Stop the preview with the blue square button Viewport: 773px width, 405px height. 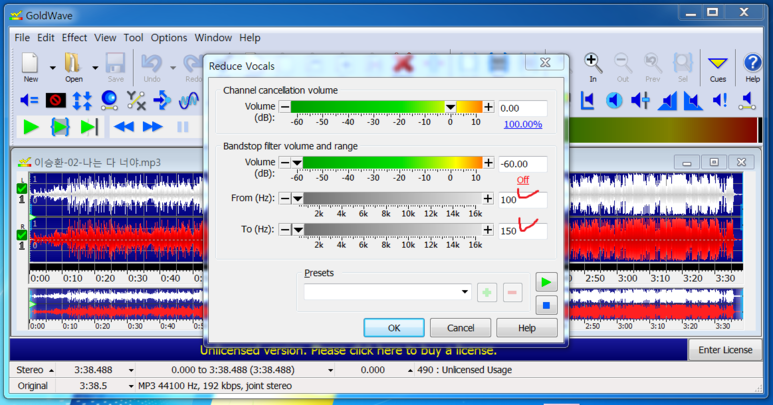click(x=546, y=305)
